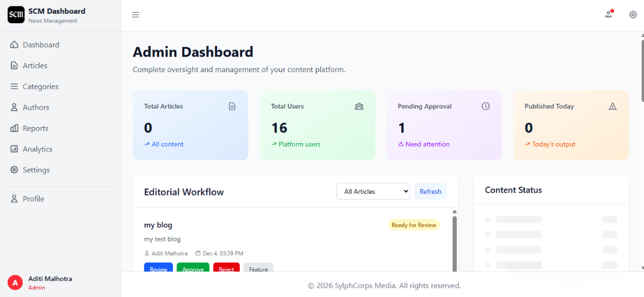Image resolution: width=644 pixels, height=297 pixels.
Task: Click the Editorial Workflow list scrollbar
Action: 454,245
